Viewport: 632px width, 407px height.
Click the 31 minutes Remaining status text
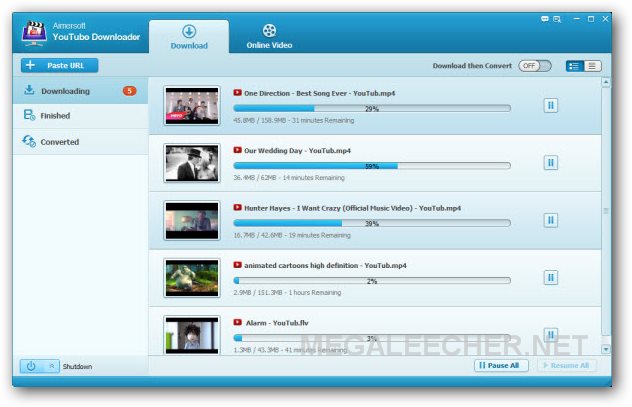323,120
